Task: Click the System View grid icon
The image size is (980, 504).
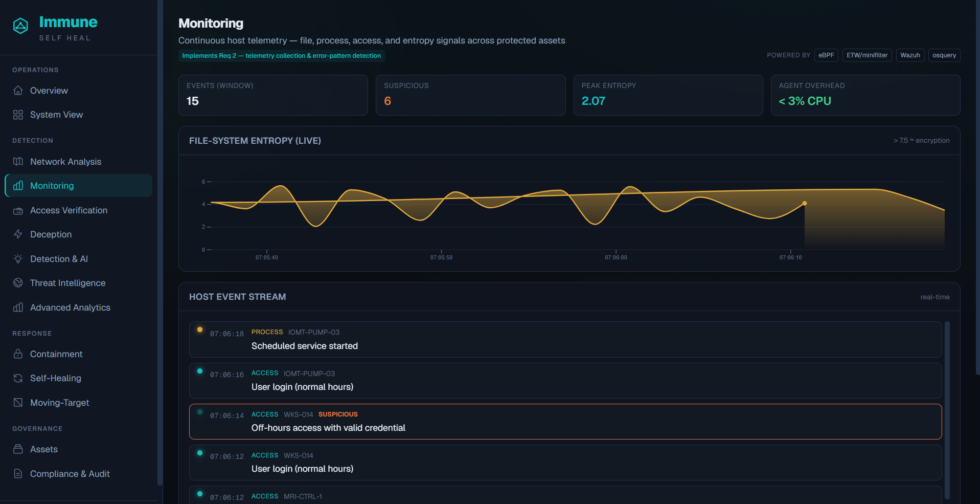Action: pyautogui.click(x=18, y=115)
